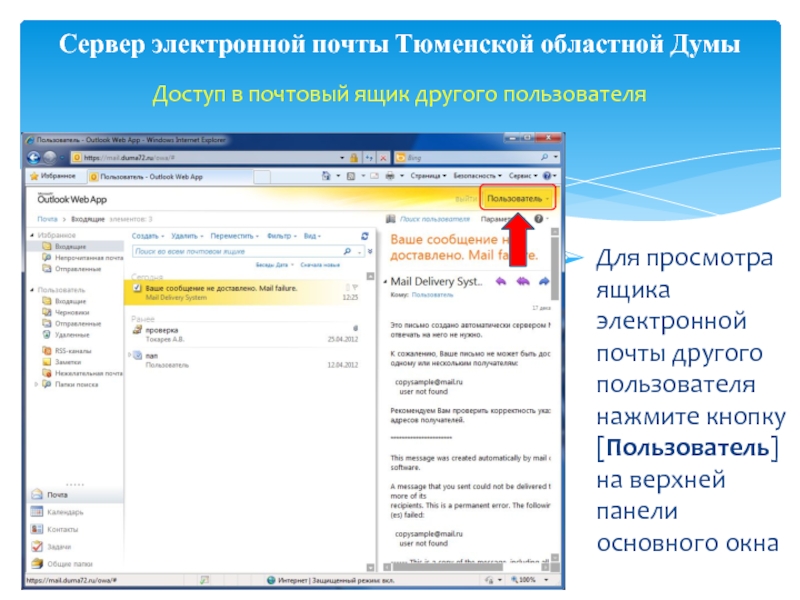Open Favorites with the star icon
The width and height of the screenshot is (800, 600).
34,176
